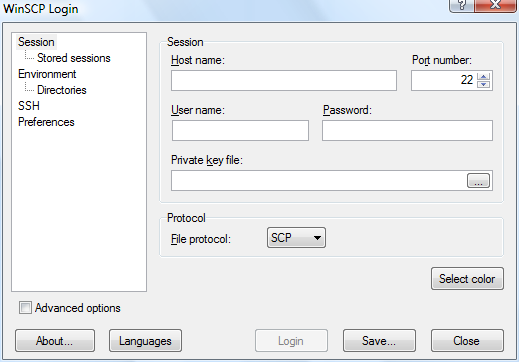Click the User name input field
519x362 pixels.
[240, 130]
